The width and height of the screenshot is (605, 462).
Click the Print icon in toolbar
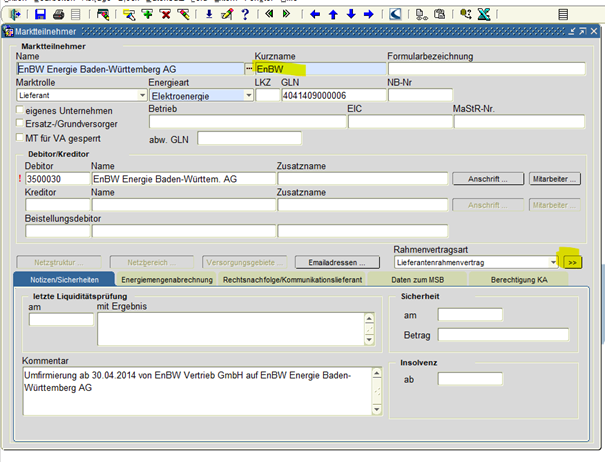57,14
